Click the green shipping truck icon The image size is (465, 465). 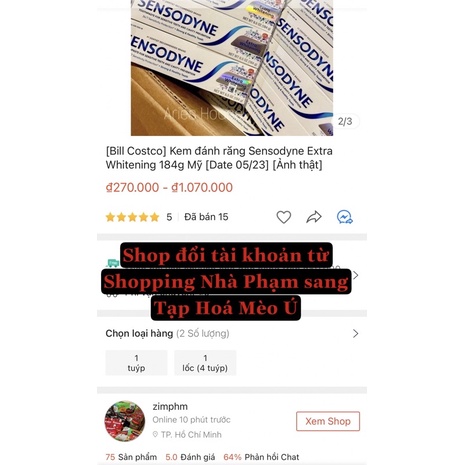click(x=113, y=263)
